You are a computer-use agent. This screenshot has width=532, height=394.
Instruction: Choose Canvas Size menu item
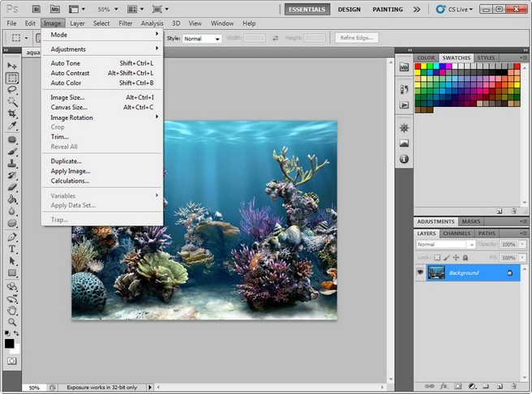pos(102,107)
